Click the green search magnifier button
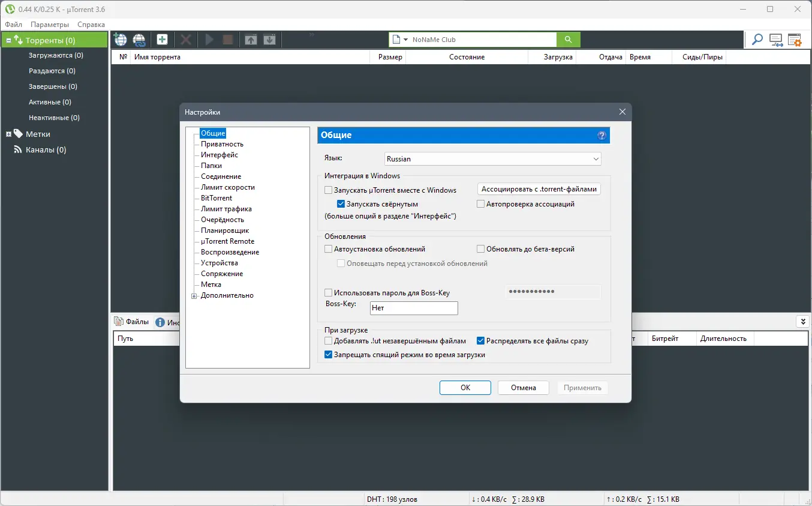 [x=568, y=40]
